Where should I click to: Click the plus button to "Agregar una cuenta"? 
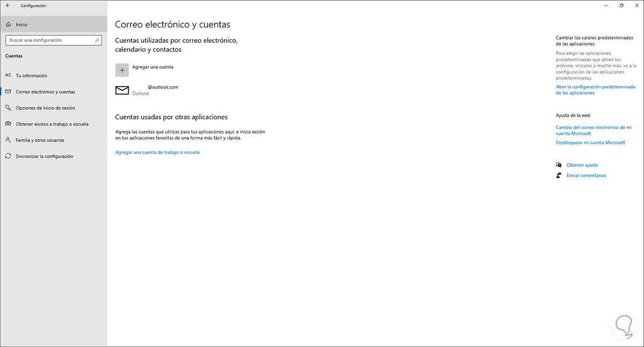(122, 70)
